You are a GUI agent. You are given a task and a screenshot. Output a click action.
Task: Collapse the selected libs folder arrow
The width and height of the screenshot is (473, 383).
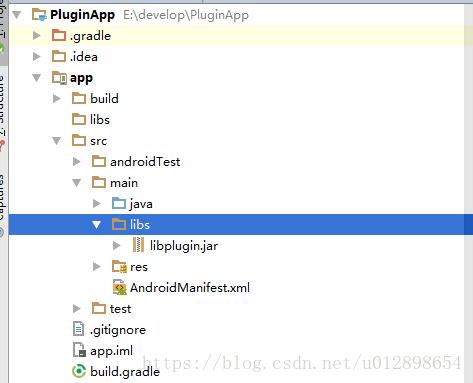point(97,225)
